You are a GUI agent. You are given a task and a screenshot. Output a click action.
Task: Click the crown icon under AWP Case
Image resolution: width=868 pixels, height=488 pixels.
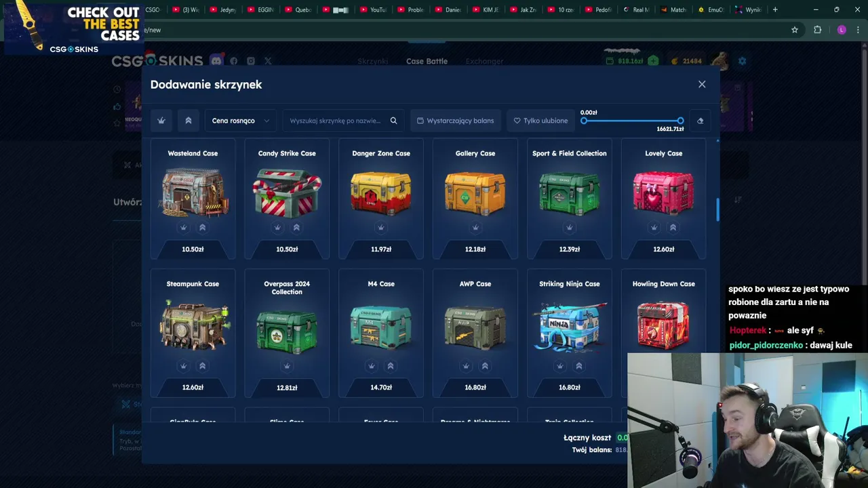tap(466, 366)
